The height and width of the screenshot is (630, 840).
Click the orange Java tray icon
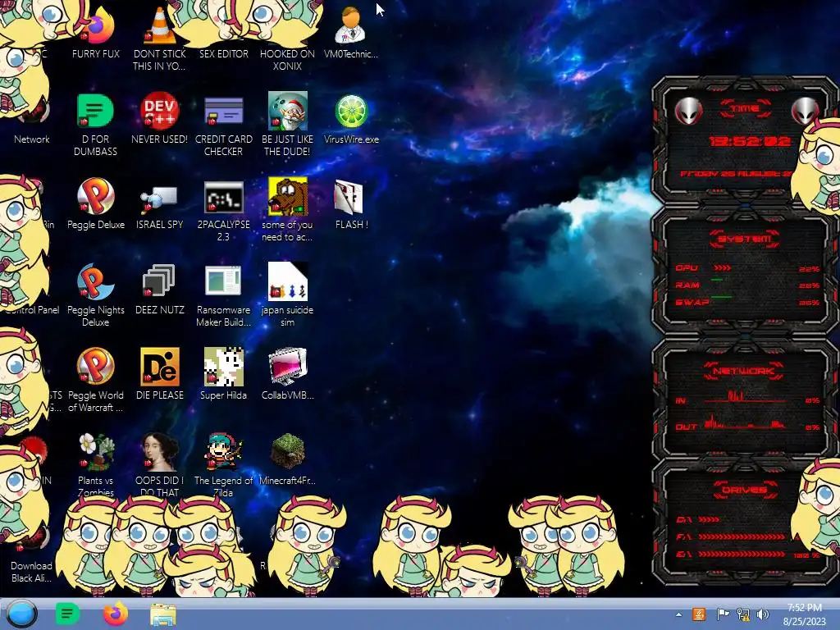tap(699, 614)
